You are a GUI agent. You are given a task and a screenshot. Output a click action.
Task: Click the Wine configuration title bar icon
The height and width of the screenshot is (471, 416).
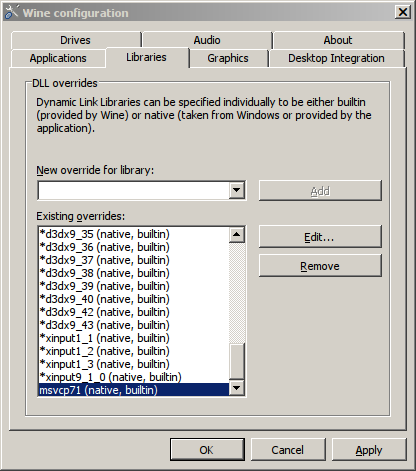pos(11,12)
